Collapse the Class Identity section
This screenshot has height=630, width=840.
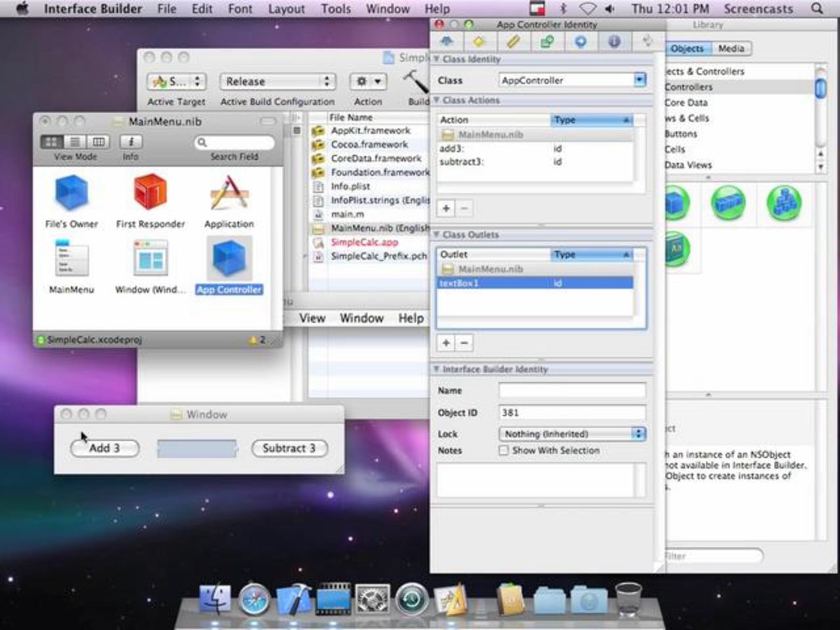[x=436, y=59]
